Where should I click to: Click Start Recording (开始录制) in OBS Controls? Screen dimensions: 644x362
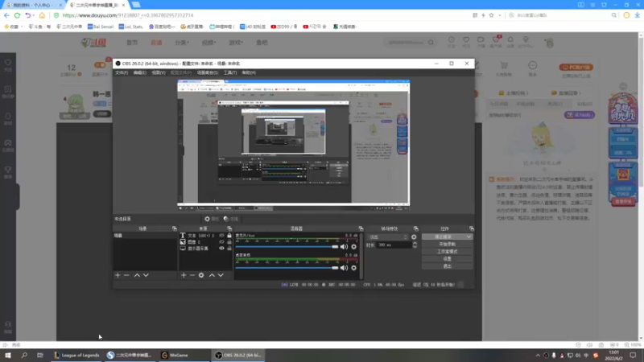tap(448, 245)
